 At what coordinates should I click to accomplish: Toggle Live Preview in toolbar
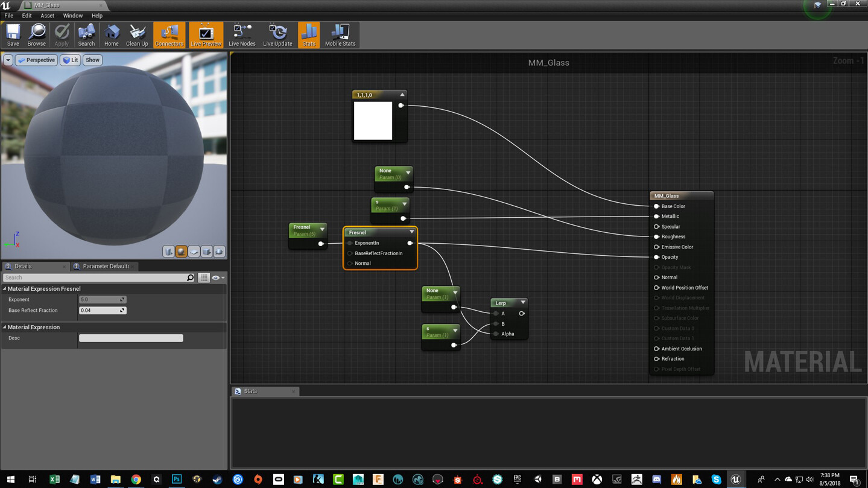click(206, 36)
